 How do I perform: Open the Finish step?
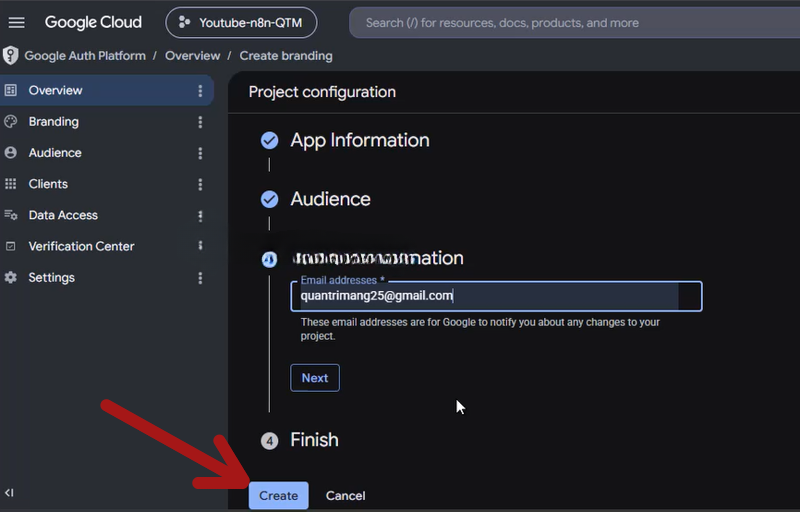pos(314,440)
